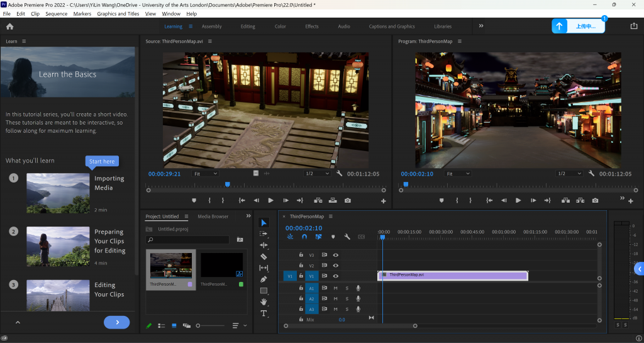Select the Slip tool
This screenshot has height=343, width=644.
(264, 268)
